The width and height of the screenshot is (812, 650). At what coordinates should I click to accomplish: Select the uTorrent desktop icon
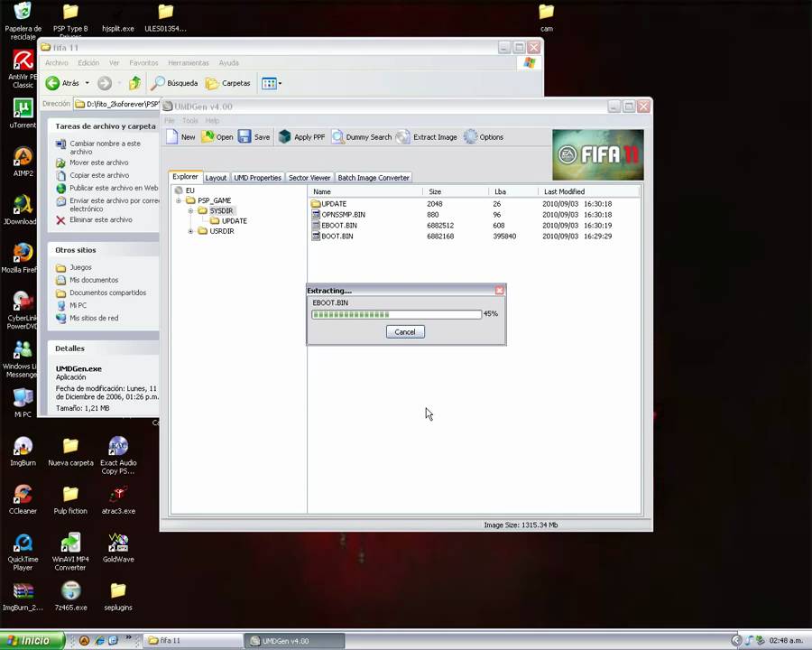click(23, 114)
